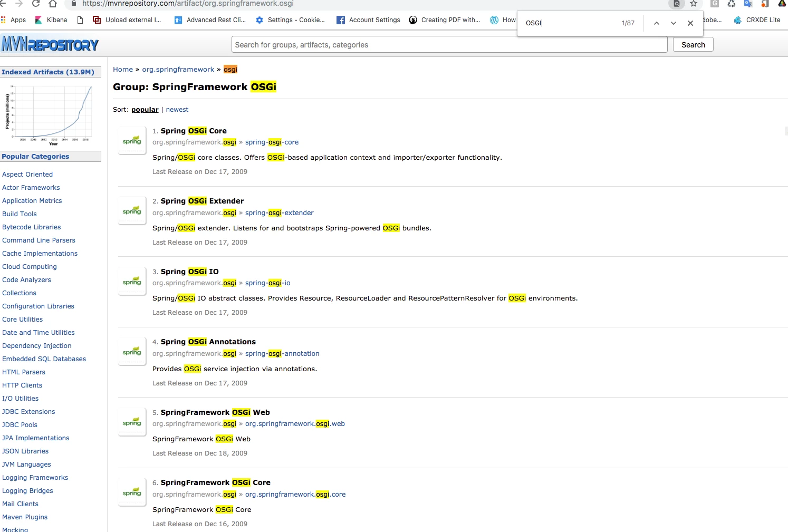Jump to previous find match
The height and width of the screenshot is (532, 788).
click(657, 23)
